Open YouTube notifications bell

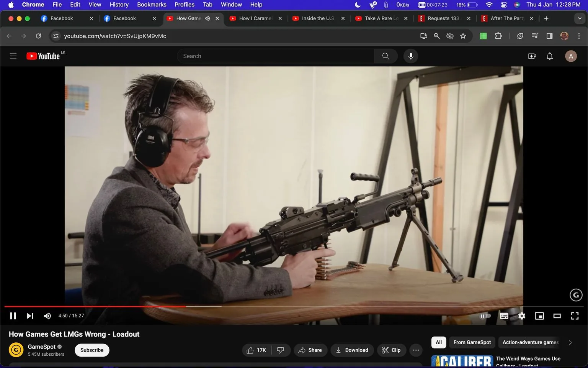(549, 56)
